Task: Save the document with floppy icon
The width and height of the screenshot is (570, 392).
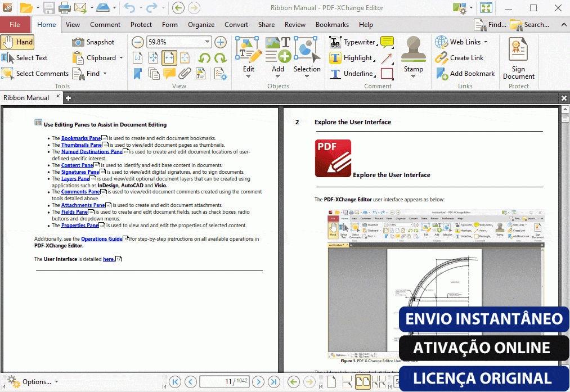Action: point(48,8)
